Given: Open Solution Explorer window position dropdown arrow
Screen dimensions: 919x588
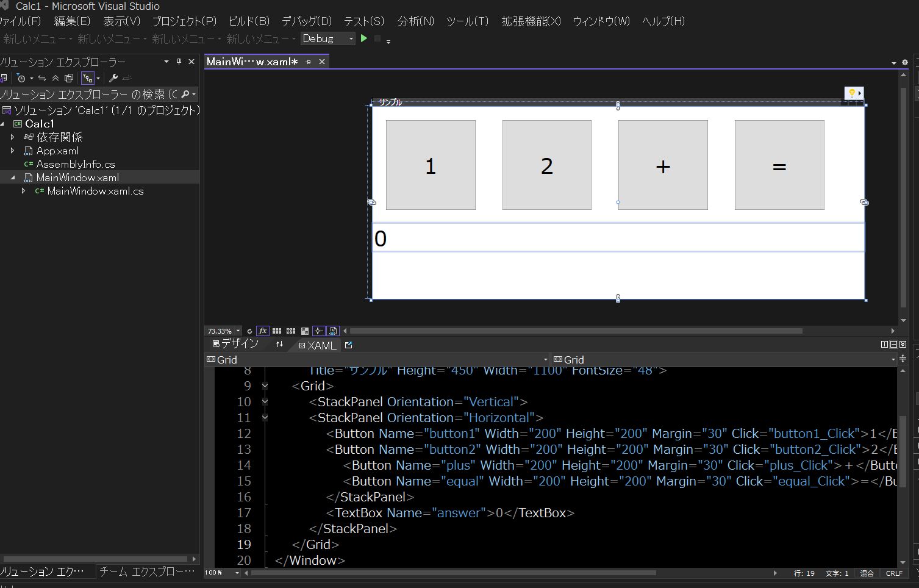Looking at the screenshot, I should (x=166, y=62).
